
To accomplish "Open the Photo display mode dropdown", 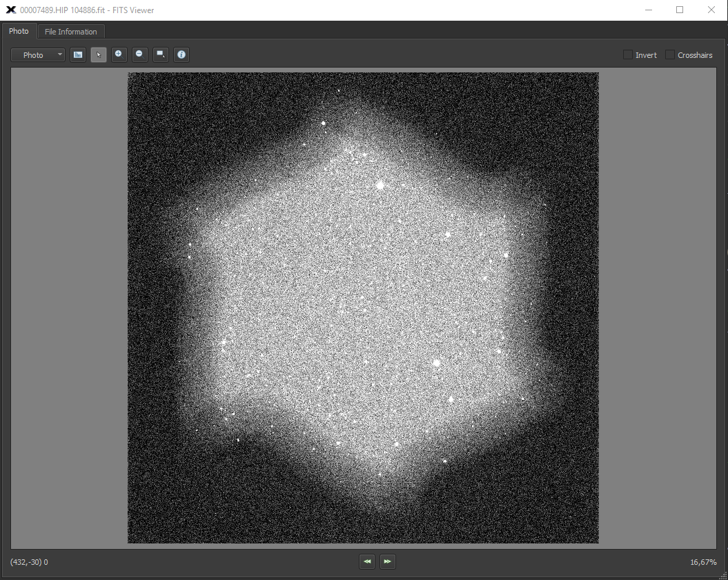I will [38, 55].
